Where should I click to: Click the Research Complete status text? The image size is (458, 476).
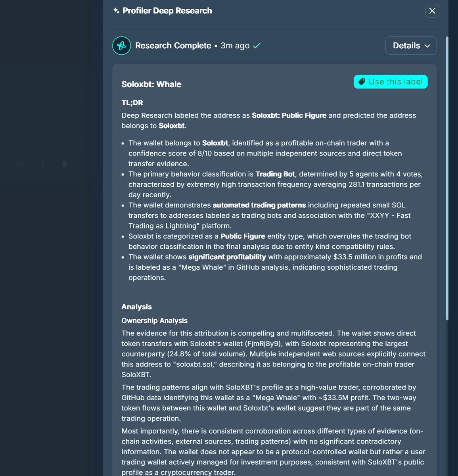click(173, 46)
